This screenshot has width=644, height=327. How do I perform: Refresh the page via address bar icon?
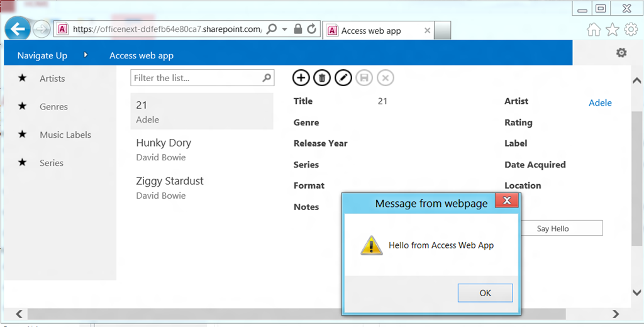pos(312,29)
